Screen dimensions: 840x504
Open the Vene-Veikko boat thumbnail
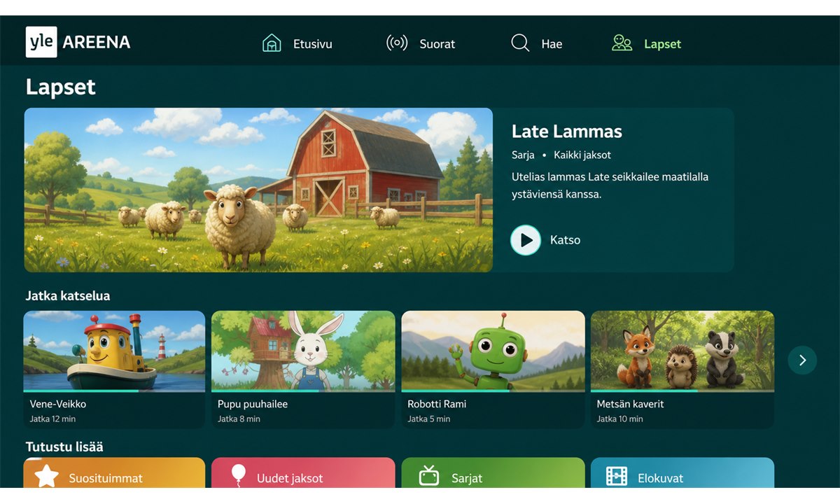coord(114,350)
